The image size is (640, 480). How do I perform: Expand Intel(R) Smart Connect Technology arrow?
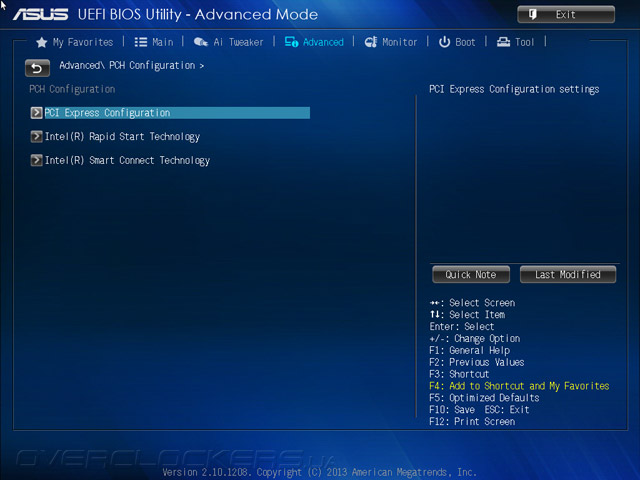36,160
